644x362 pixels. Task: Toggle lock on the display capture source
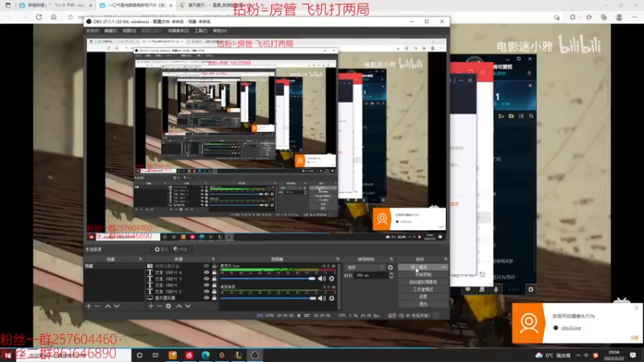pos(214,298)
